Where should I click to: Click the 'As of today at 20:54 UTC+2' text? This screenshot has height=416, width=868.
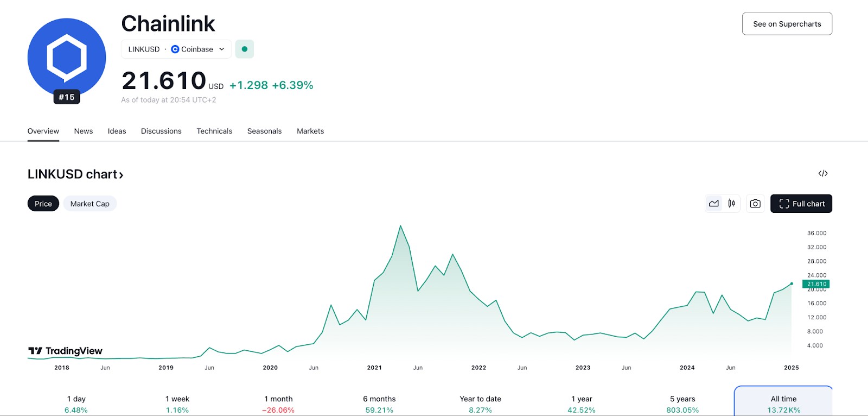coord(169,100)
